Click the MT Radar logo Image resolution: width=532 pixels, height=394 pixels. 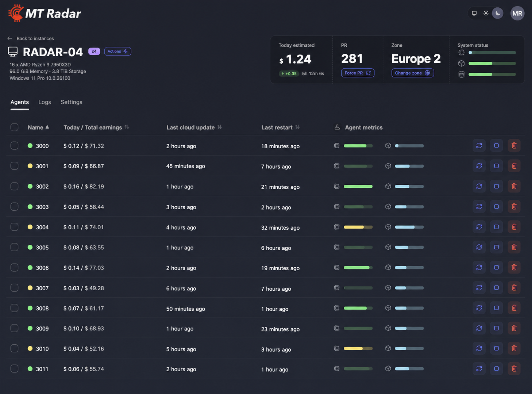tap(45, 13)
